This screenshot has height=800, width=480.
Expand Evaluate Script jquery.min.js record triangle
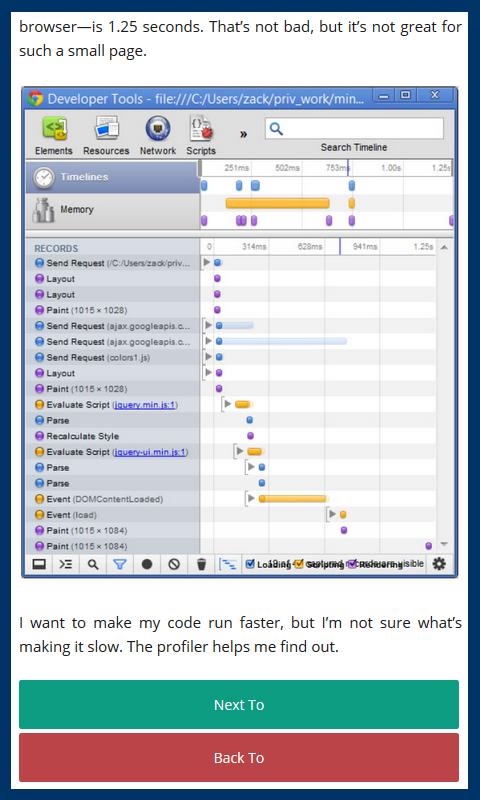[x=228, y=404]
